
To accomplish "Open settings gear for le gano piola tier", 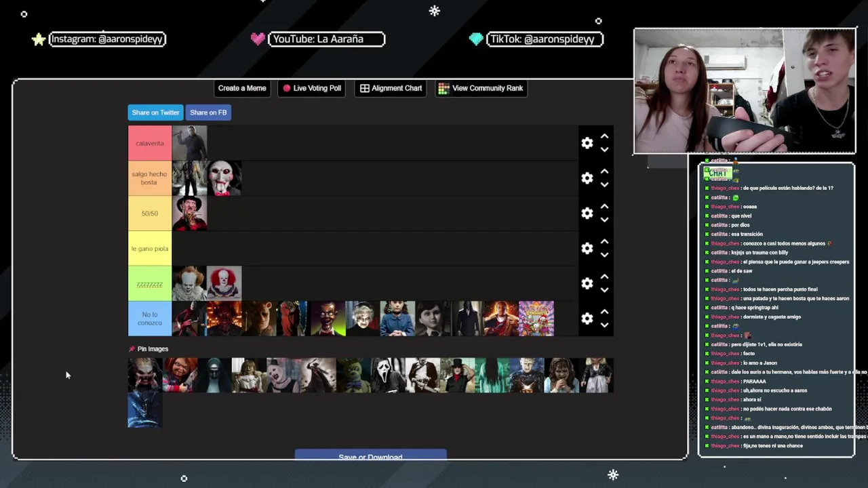I will point(587,249).
